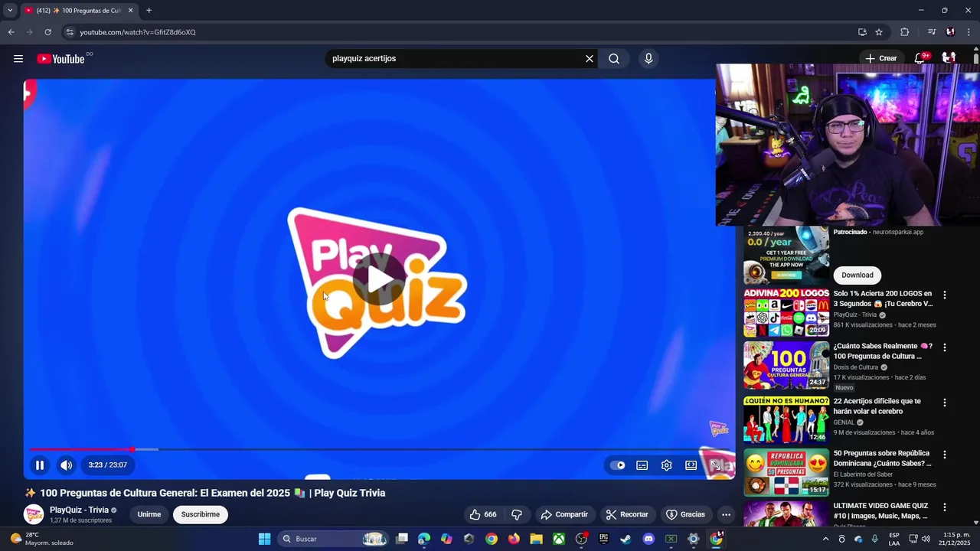Screen dimensions: 980x551
Task: Toggle the autoplay switch in the player
Action: (x=617, y=465)
